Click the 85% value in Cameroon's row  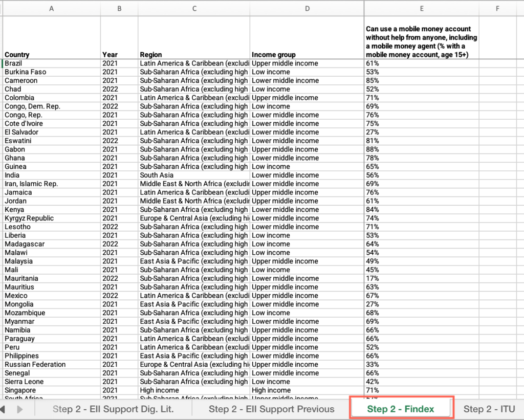click(422, 80)
